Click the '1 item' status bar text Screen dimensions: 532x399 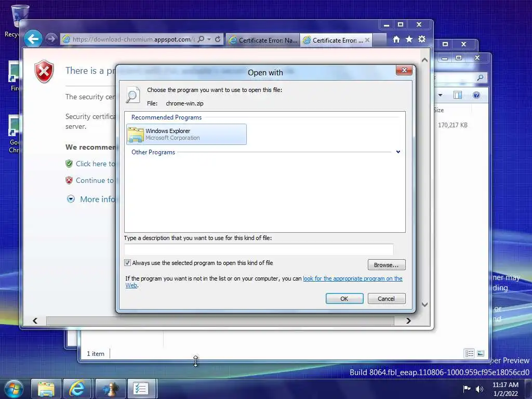tap(96, 353)
